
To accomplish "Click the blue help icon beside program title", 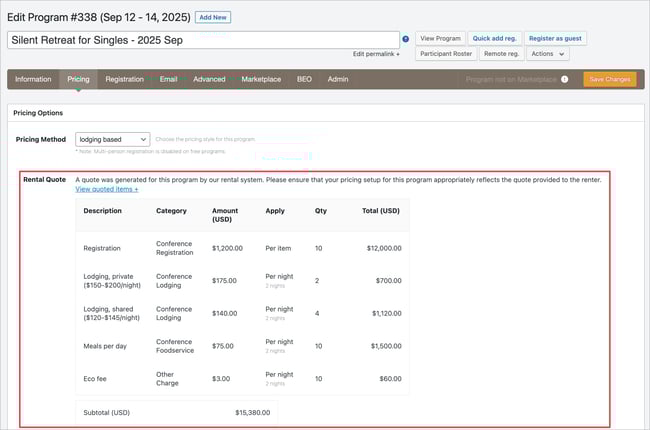I will (x=406, y=39).
